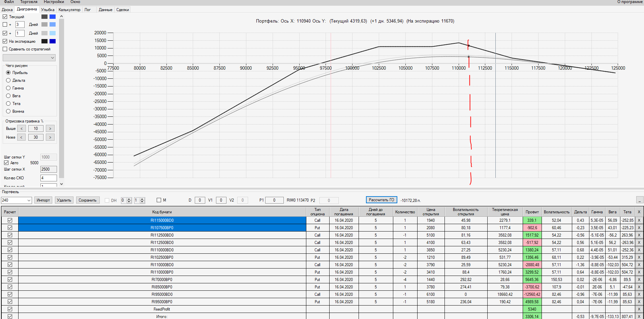This screenshot has height=319, width=644.
Task: Click the Сохранить button
Action: click(x=88, y=200)
